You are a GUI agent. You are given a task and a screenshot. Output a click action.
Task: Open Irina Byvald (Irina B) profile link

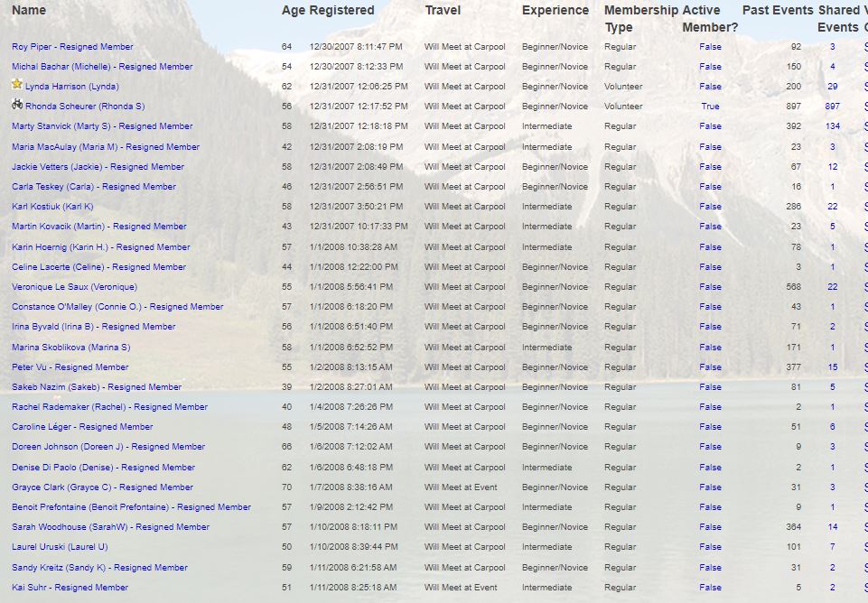94,327
